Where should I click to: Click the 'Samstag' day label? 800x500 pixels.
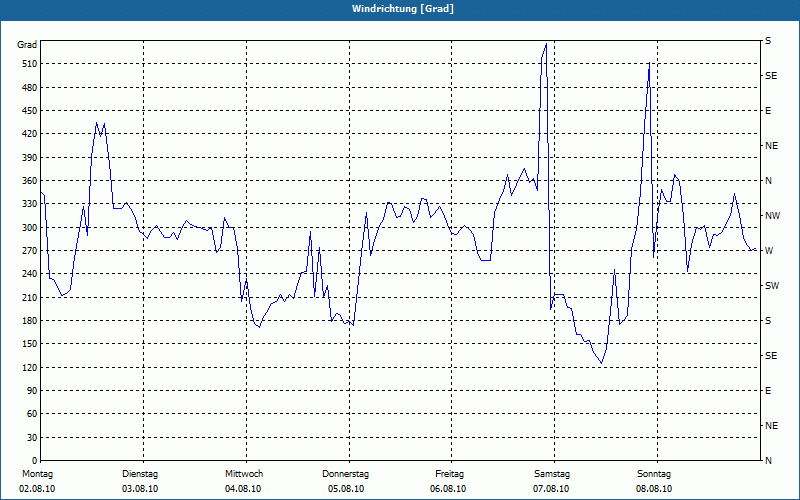(x=552, y=474)
